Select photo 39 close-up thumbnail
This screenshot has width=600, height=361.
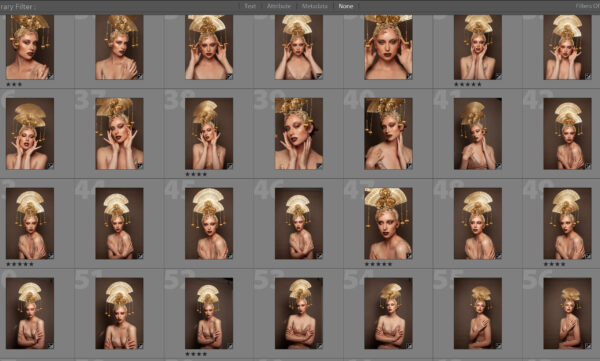tap(299, 134)
